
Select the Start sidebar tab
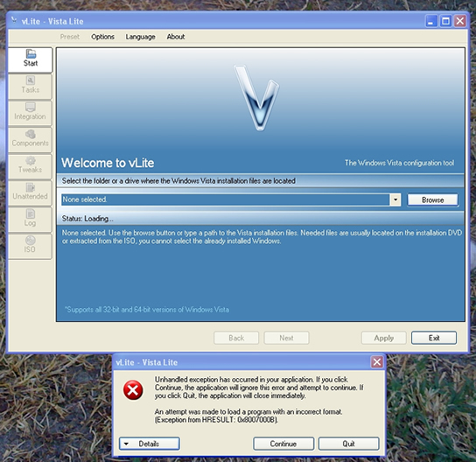(x=30, y=59)
